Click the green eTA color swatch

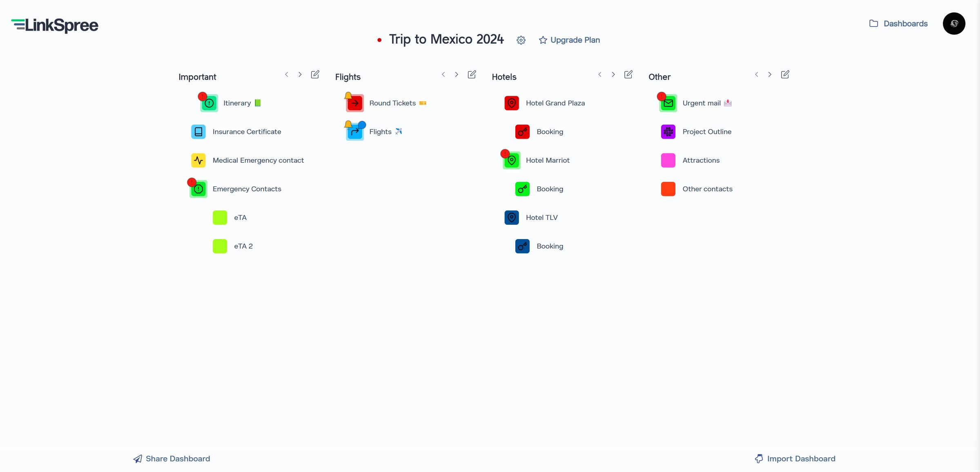[220, 217]
